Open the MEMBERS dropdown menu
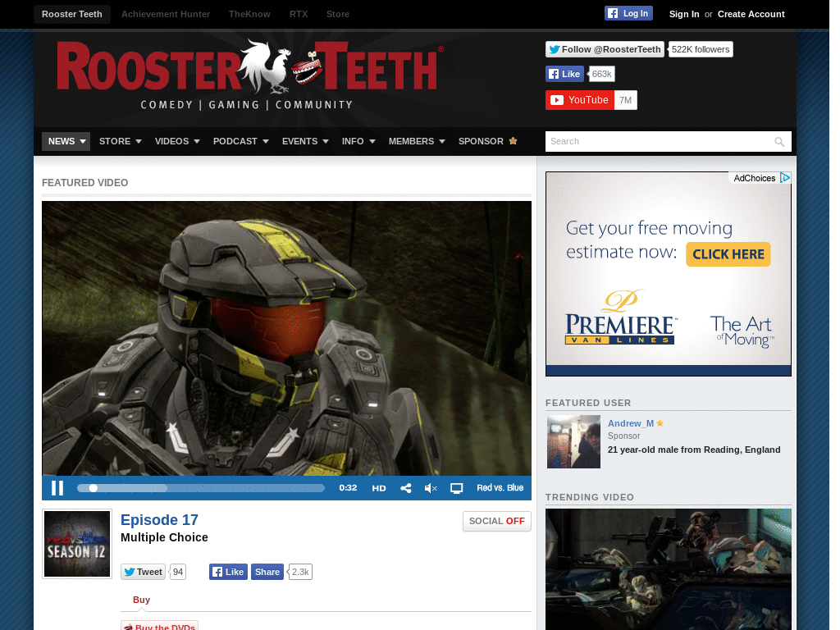 click(417, 141)
